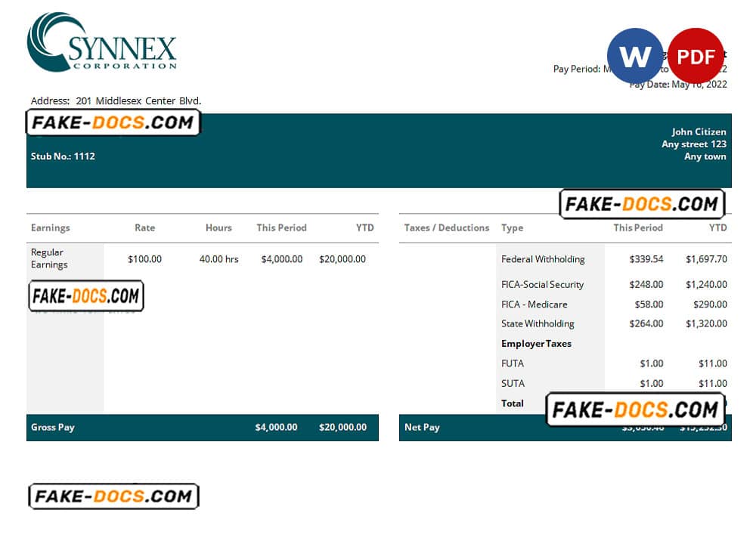
Task: Click the FAKE-DOCS.COM watermark above the Type header
Action: (x=642, y=204)
